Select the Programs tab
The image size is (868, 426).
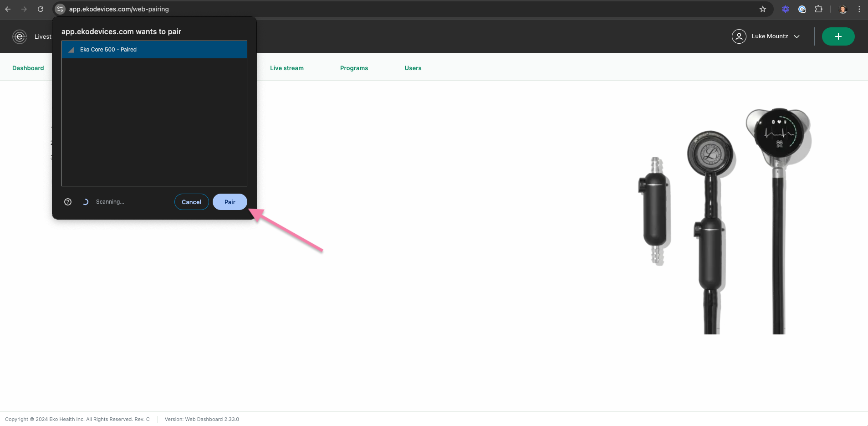(354, 68)
